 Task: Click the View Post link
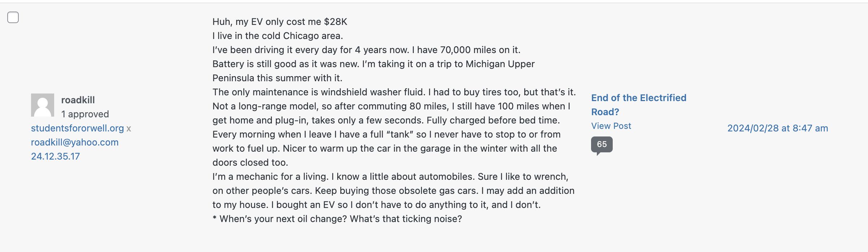(611, 126)
